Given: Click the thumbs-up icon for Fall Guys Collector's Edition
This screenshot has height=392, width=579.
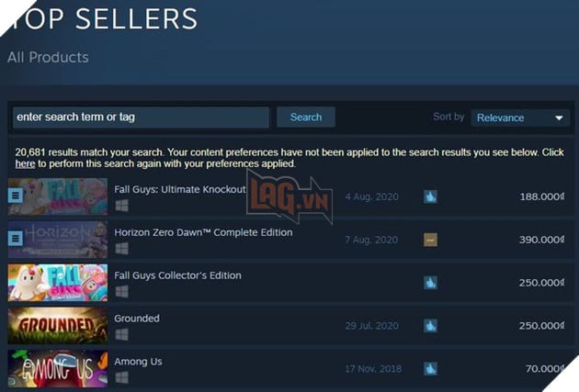Looking at the screenshot, I should (x=430, y=283).
